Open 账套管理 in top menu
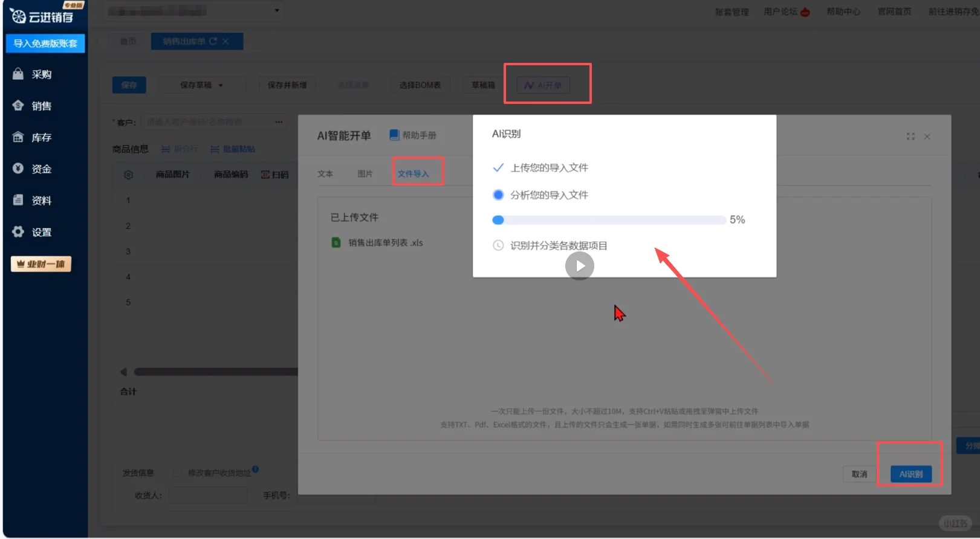 (732, 12)
